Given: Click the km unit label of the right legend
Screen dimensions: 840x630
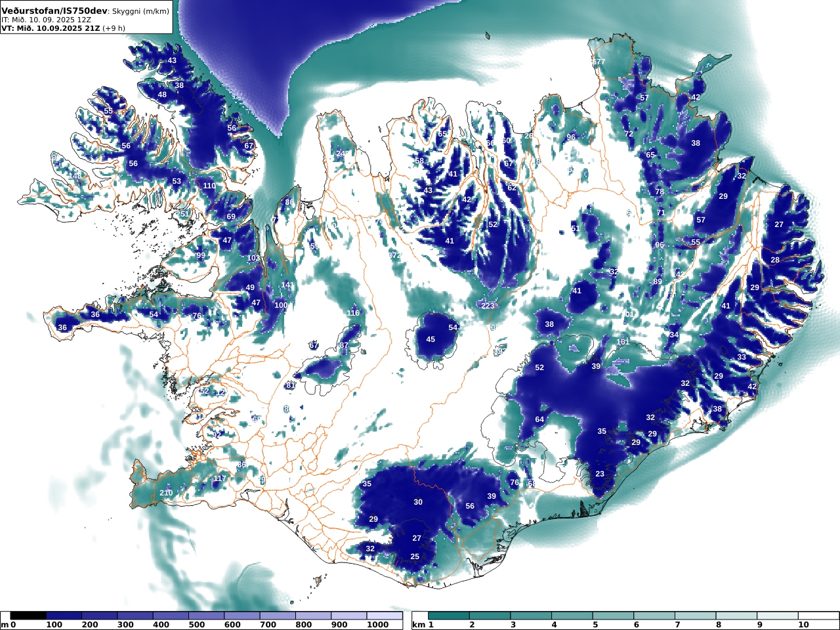Looking at the screenshot, I should click(419, 625).
